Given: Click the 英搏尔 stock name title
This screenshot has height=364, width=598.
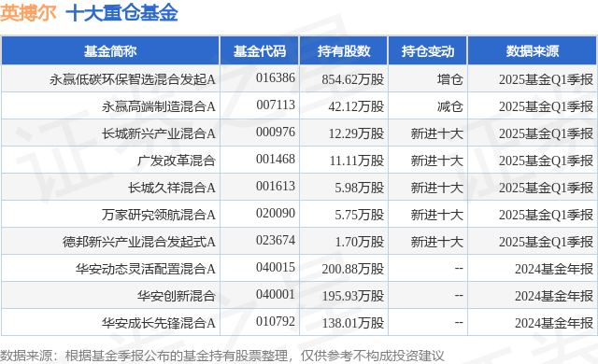Looking at the screenshot, I should [x=29, y=13].
